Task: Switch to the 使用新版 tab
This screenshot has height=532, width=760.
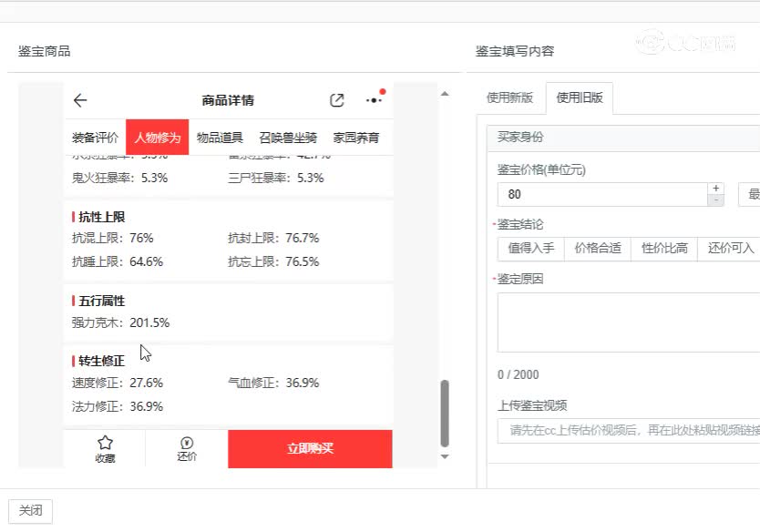Action: (510, 97)
